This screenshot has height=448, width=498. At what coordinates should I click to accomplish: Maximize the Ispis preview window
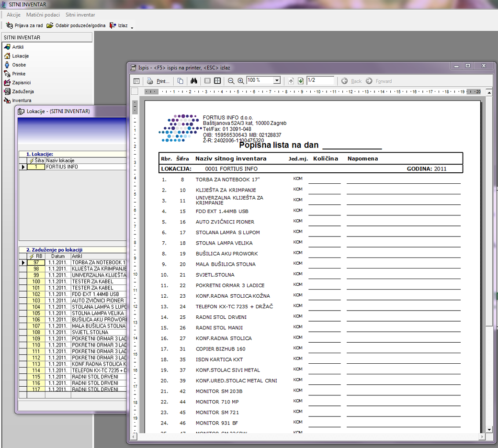coord(468,66)
